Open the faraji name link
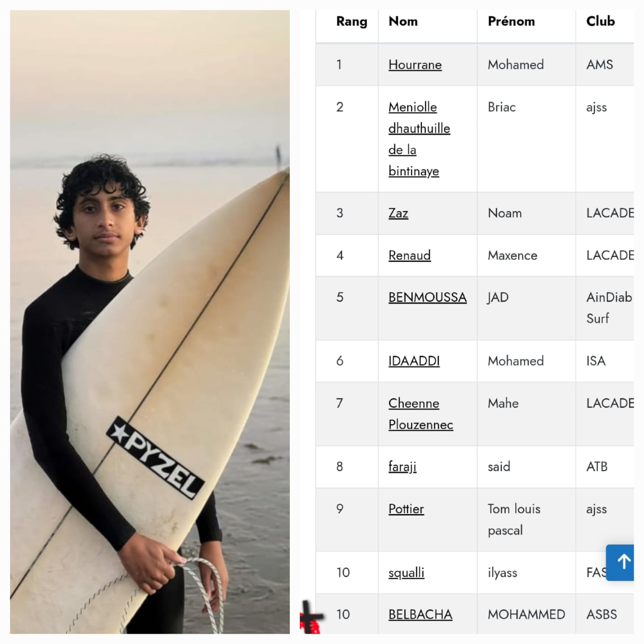Image resolution: width=644 pixels, height=644 pixels. [x=402, y=466]
